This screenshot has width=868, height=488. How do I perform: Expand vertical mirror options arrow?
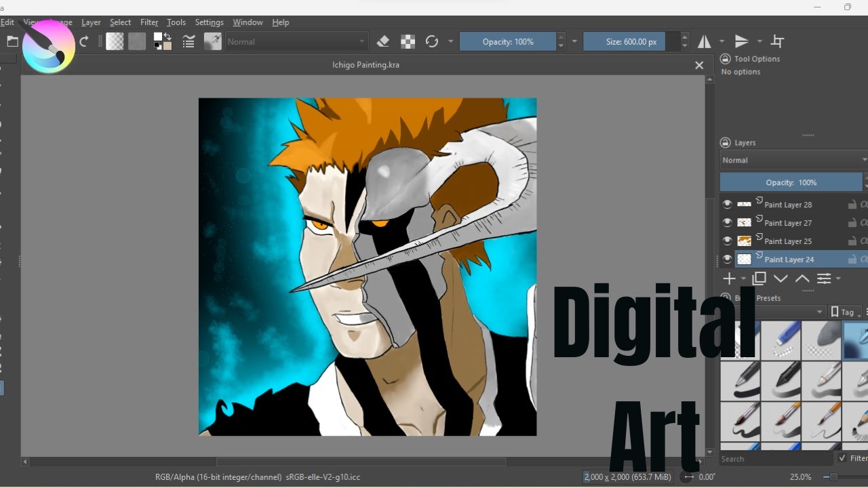759,41
